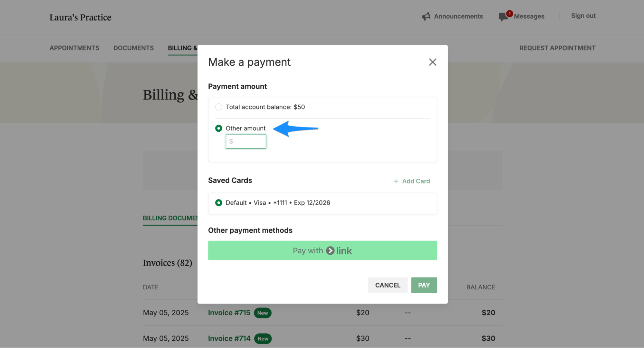Select the Billing Documents sub-tab
Viewport: 644px width, 348px height.
(x=170, y=218)
